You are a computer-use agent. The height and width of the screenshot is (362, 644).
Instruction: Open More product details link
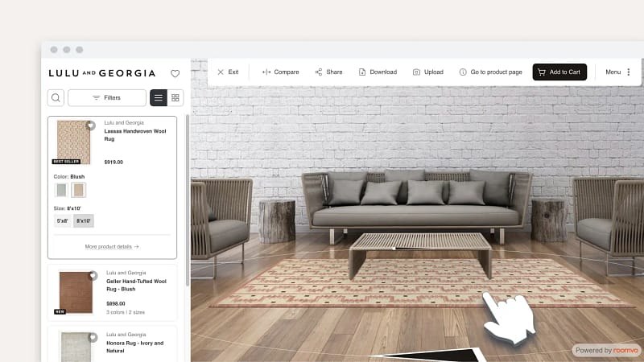(112, 247)
